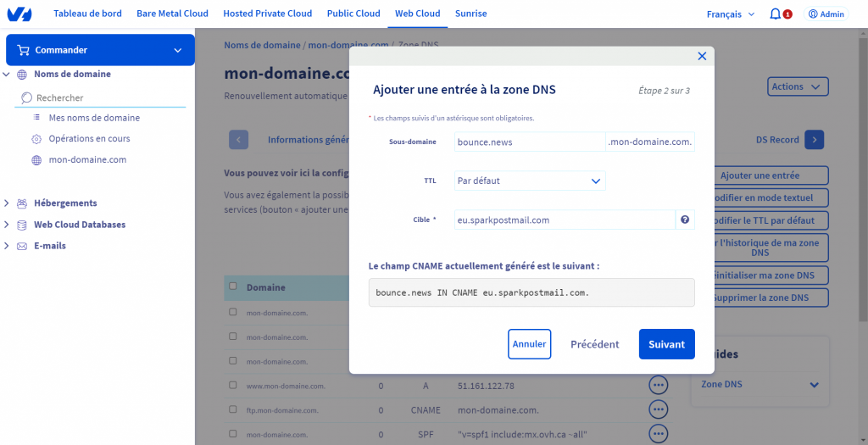Open the notifications bell icon
This screenshot has height=445, width=868.
(x=775, y=14)
